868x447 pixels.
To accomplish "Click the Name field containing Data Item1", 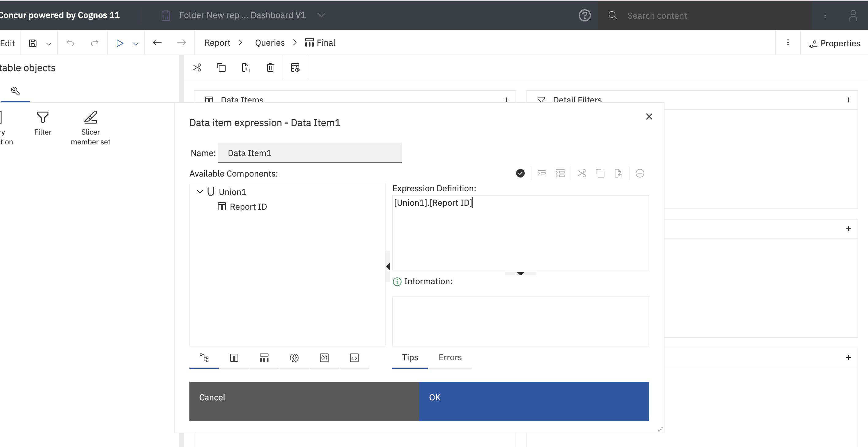I will pyautogui.click(x=310, y=153).
